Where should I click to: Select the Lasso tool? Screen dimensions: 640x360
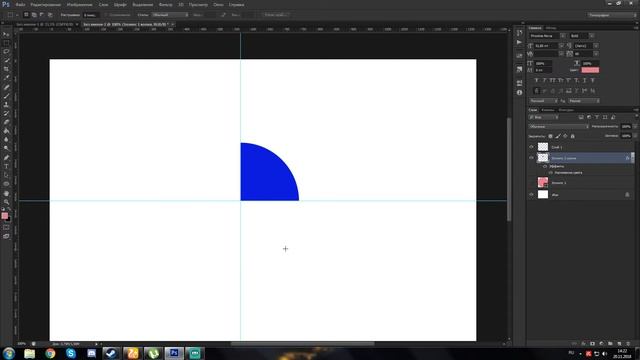(6, 52)
